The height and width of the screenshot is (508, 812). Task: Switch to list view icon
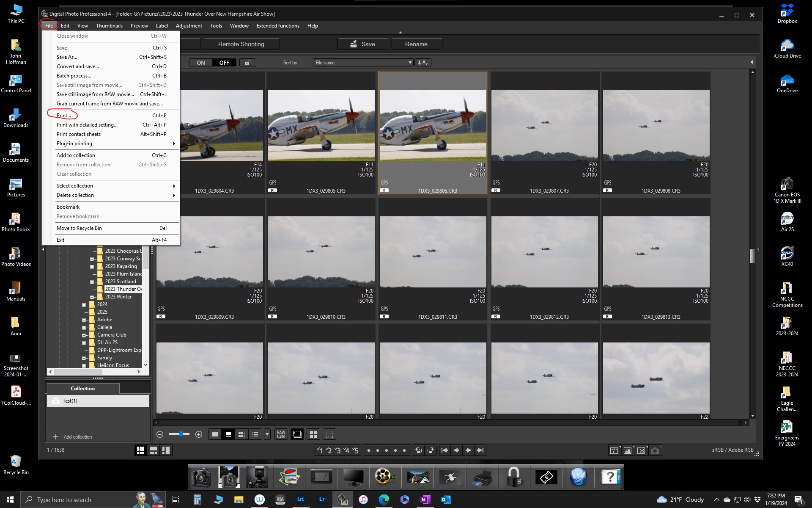click(x=255, y=434)
